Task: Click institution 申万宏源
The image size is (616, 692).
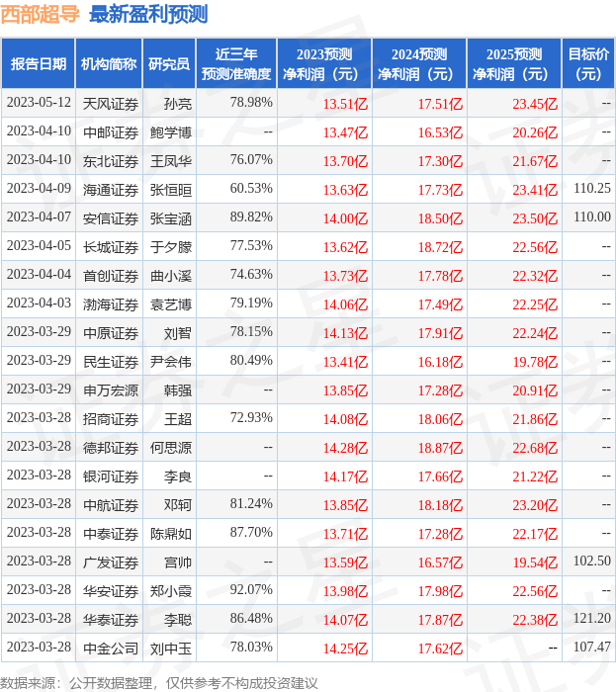Action: 111,391
